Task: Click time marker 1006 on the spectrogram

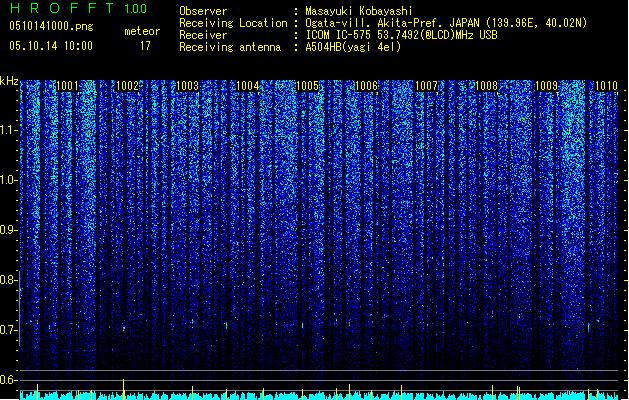Action: pos(367,86)
